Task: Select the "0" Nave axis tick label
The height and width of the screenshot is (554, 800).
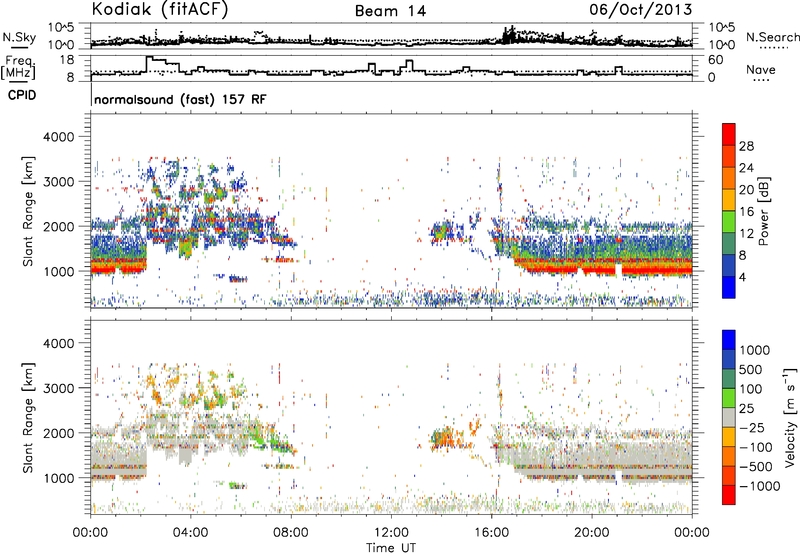Action: click(x=712, y=78)
